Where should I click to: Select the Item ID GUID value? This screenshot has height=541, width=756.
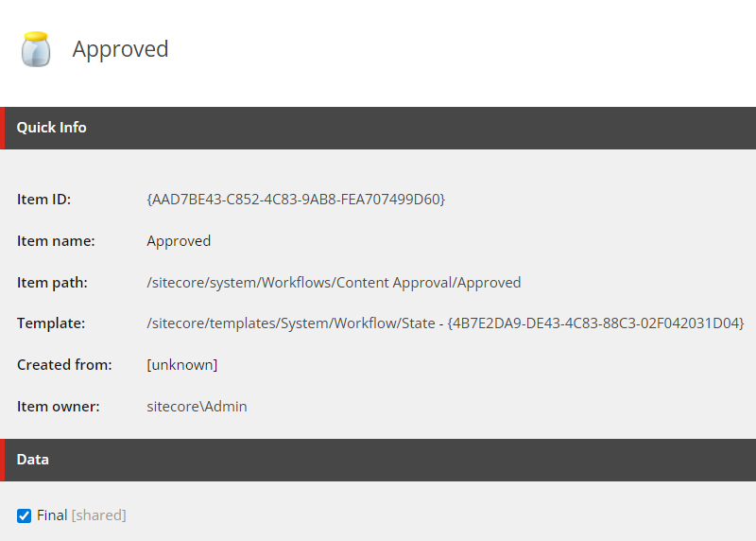pos(296,200)
